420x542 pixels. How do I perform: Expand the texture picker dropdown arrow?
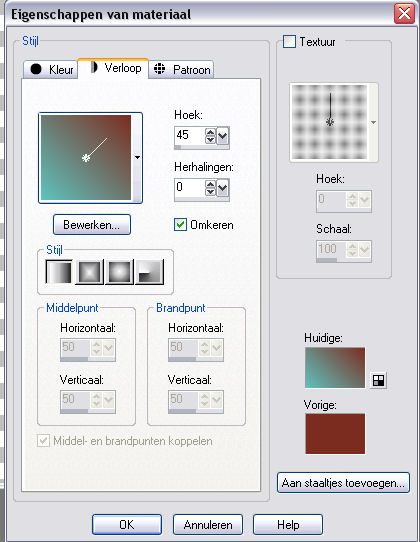click(373, 122)
